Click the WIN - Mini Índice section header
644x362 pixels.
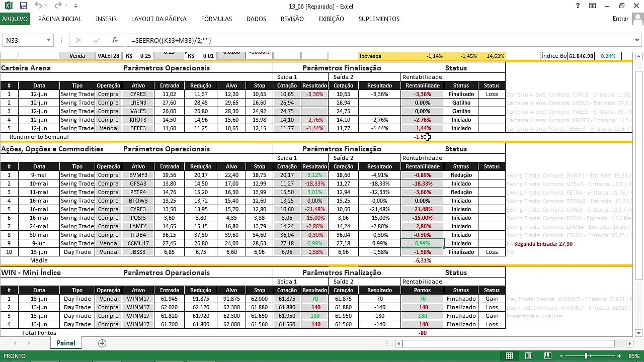pos(31,273)
